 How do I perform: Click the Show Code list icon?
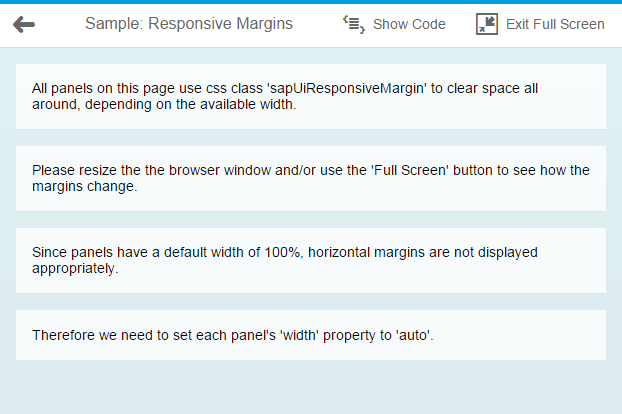click(x=353, y=24)
